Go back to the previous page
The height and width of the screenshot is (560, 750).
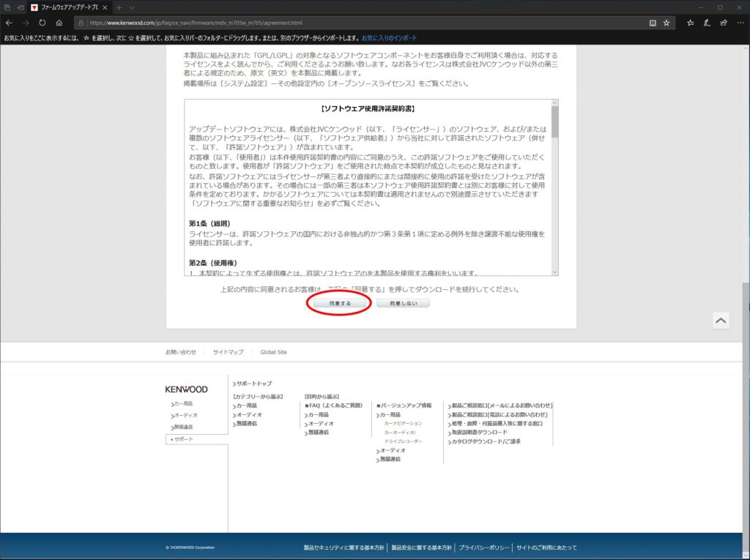9,23
